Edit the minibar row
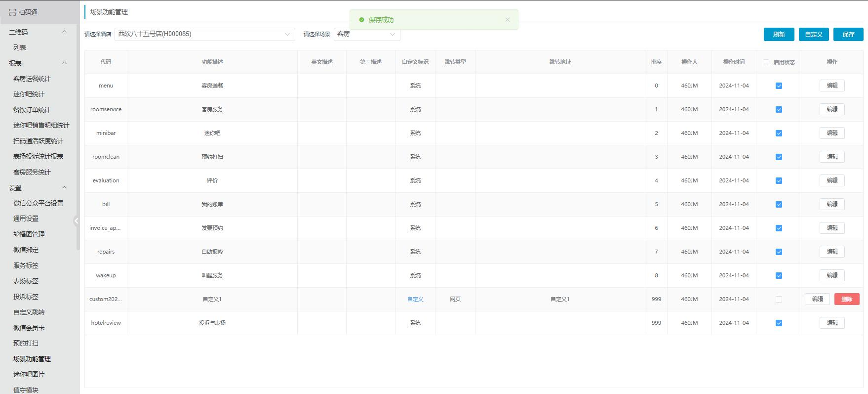The width and height of the screenshot is (868, 394). click(x=831, y=133)
